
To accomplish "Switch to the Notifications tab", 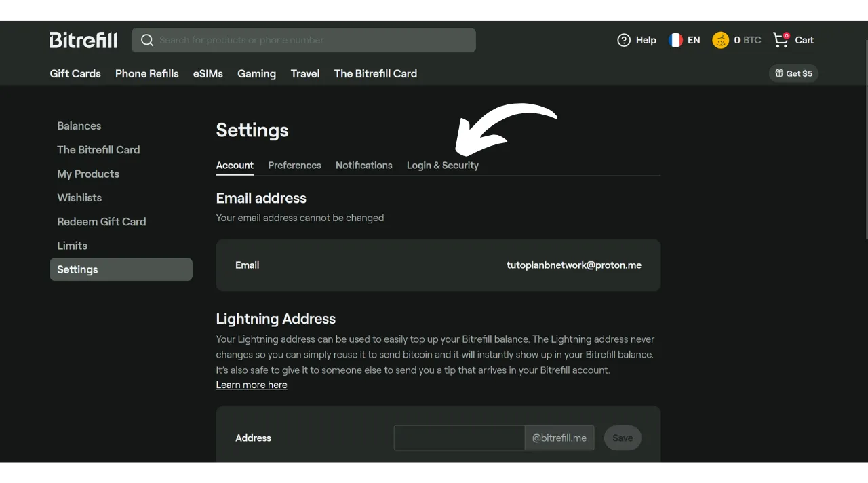I will [x=364, y=165].
